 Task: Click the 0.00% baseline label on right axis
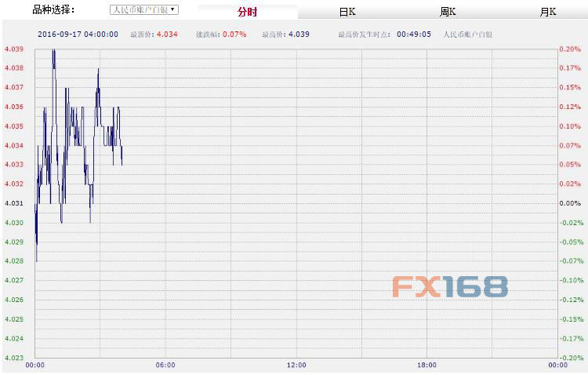coord(569,203)
